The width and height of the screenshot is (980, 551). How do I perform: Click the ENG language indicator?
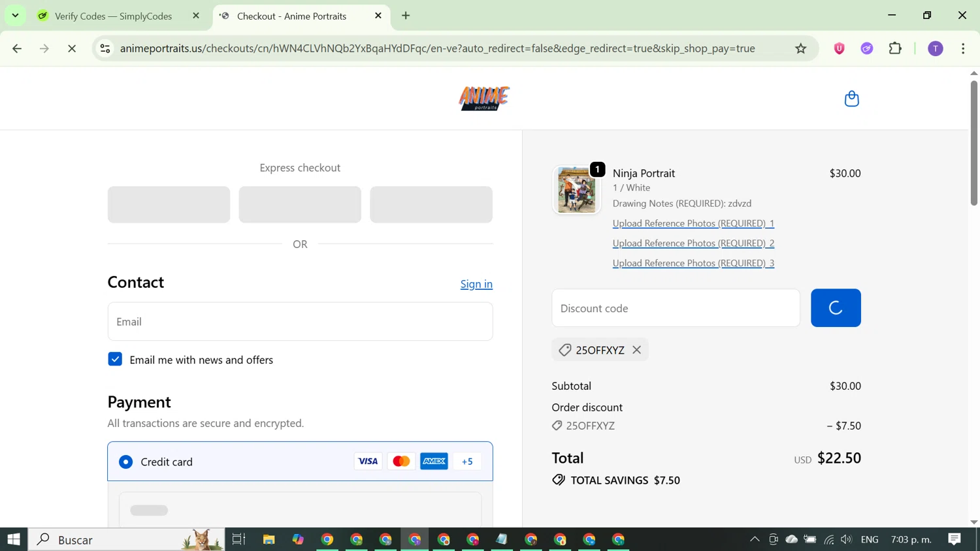coord(870,539)
